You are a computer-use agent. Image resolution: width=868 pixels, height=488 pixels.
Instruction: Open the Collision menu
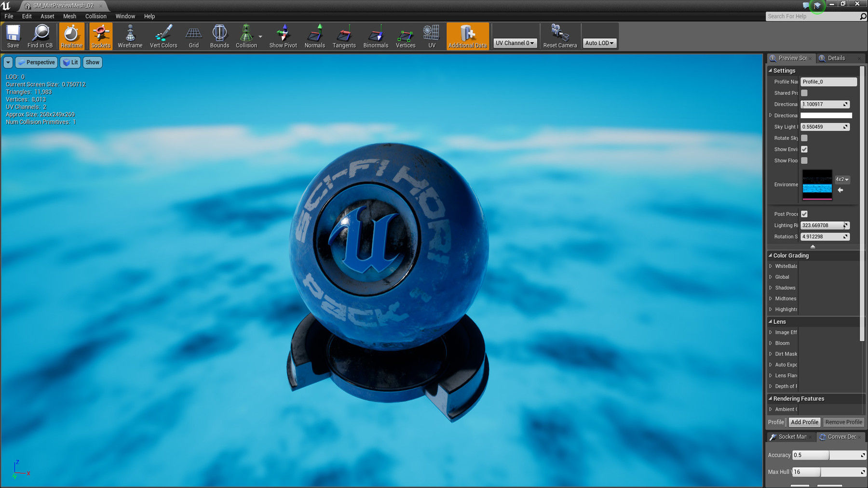(96, 16)
